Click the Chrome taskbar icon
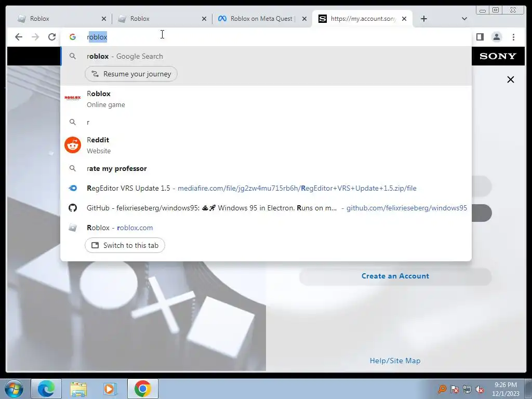This screenshot has width=532, height=399. point(142,389)
